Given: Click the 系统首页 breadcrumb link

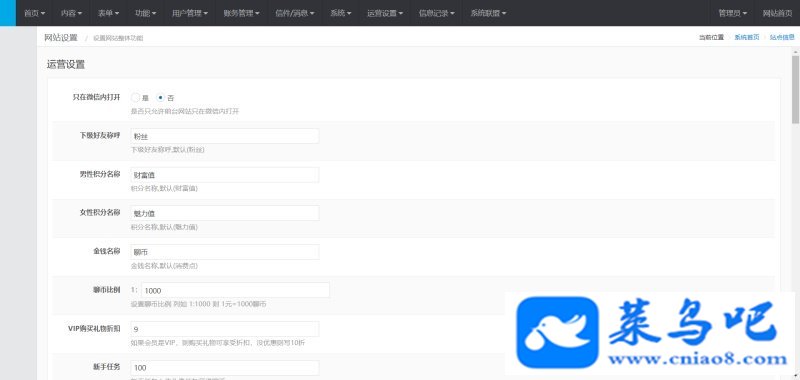Looking at the screenshot, I should tap(746, 37).
